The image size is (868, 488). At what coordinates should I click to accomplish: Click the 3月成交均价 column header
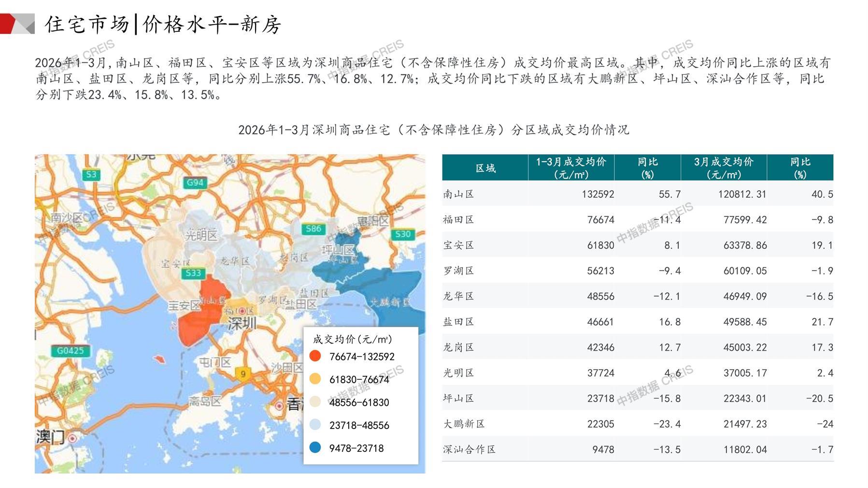(x=723, y=168)
